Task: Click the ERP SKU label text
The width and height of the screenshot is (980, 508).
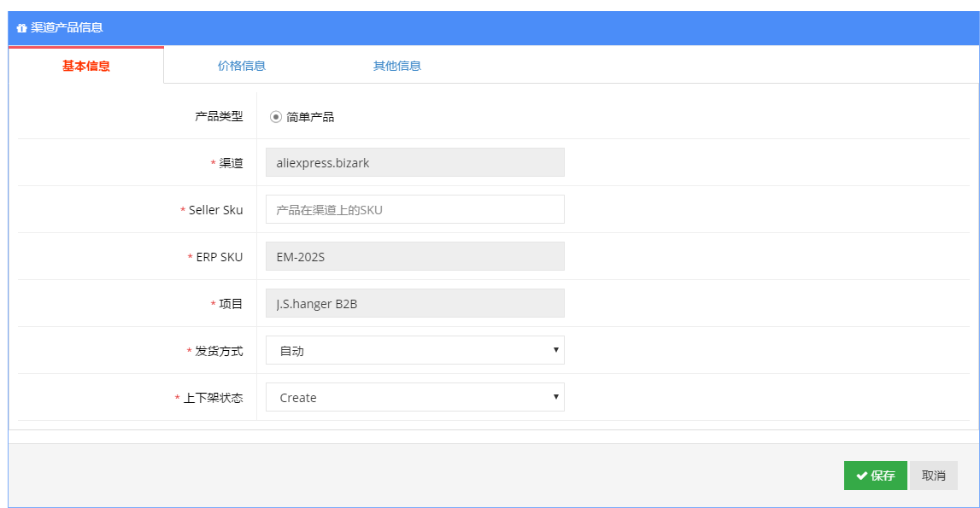Action: click(220, 257)
